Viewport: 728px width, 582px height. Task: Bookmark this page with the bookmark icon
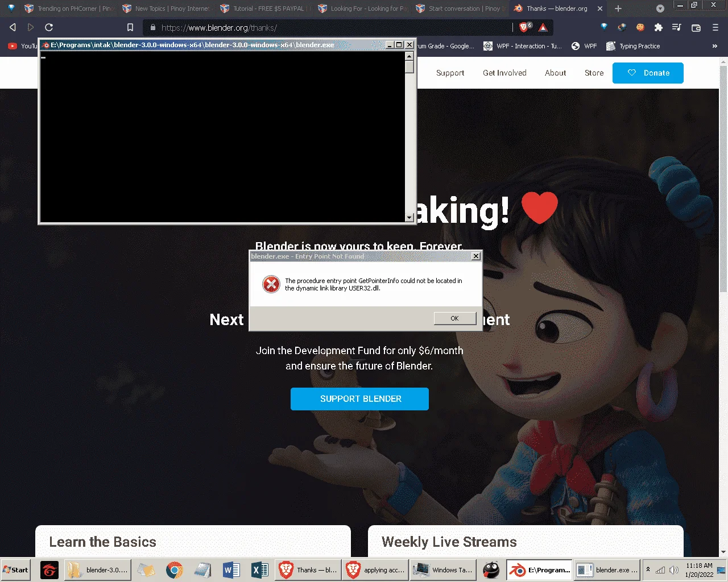[x=130, y=27]
